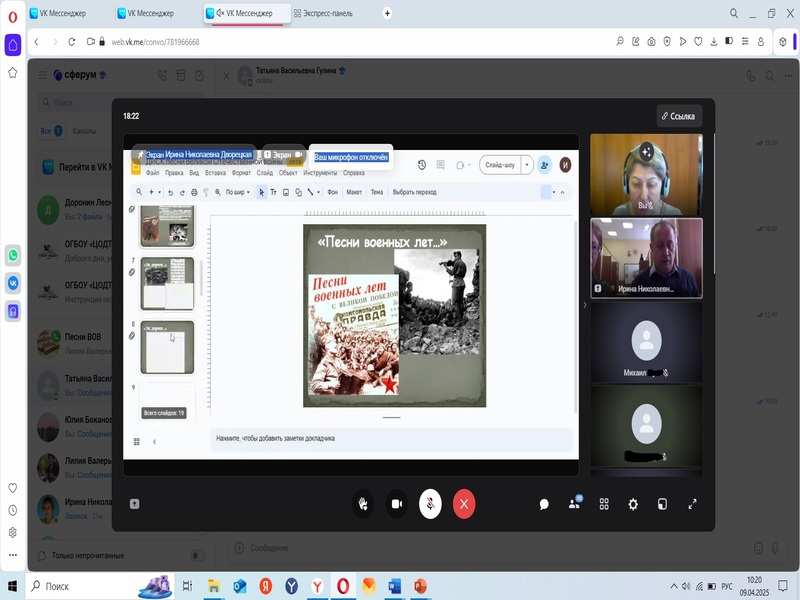Screen dimensions: 800x600
Task: Open File Explorer from the taskbar
Action: 213,586
